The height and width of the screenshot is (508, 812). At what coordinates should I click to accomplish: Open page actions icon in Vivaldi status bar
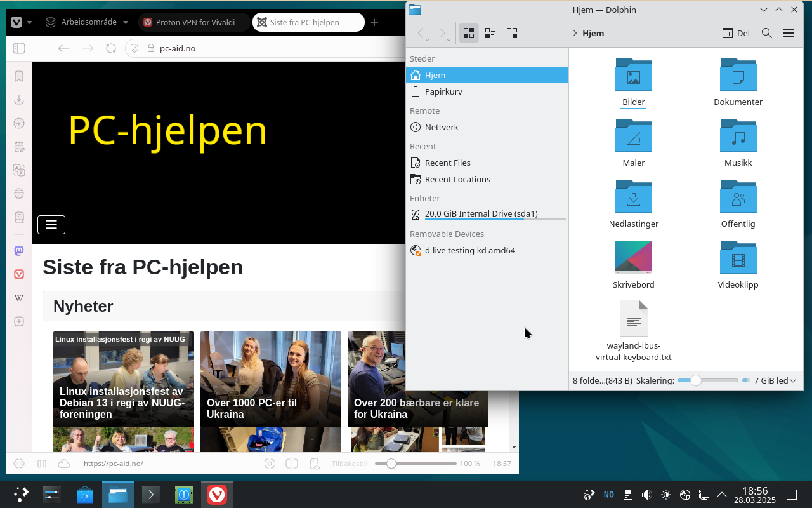pyautogui.click(x=314, y=464)
